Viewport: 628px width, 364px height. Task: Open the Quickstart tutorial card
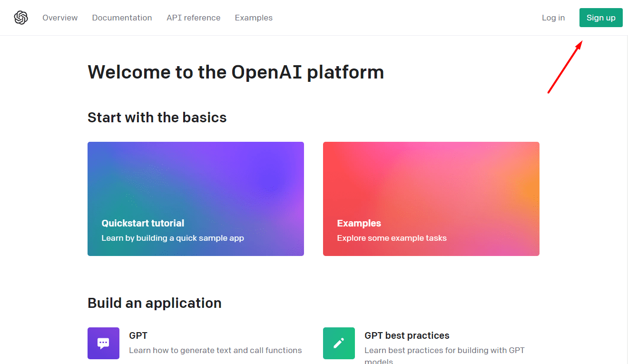coord(196,199)
